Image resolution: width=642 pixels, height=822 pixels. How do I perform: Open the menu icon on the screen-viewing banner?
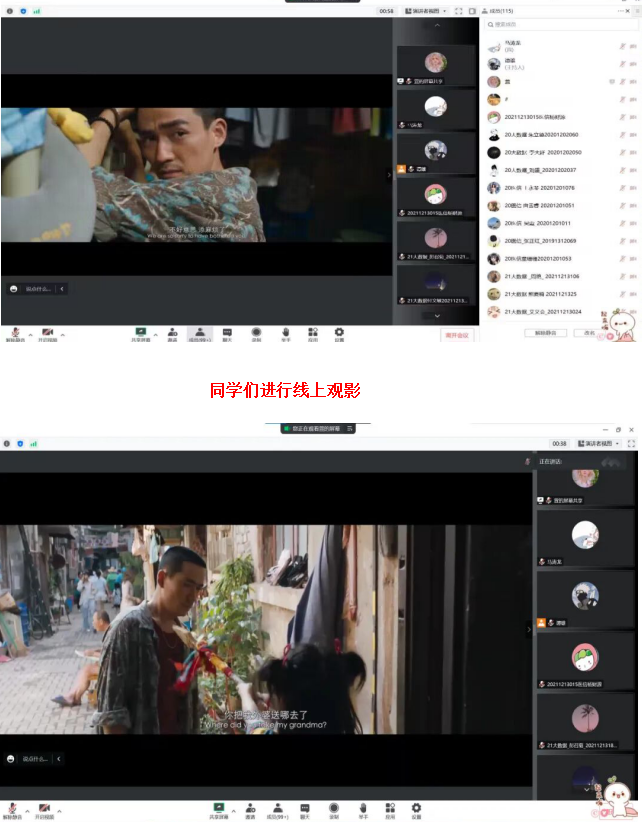(x=350, y=428)
